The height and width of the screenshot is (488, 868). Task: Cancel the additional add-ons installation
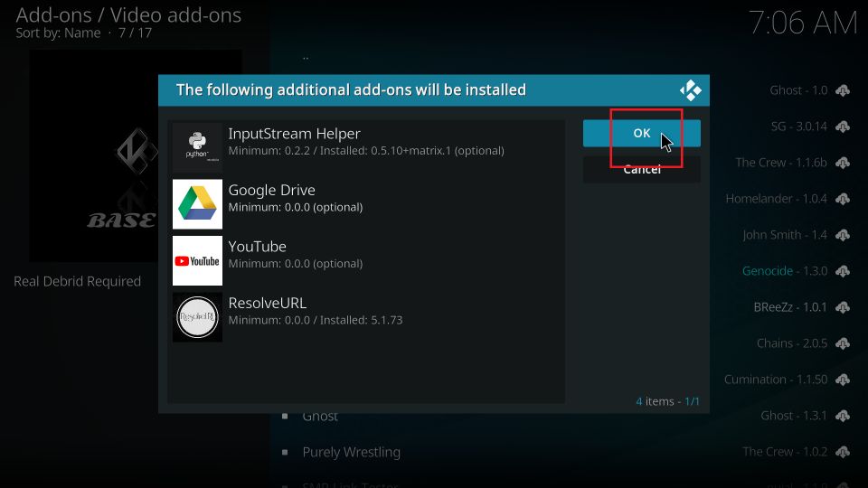tap(642, 169)
